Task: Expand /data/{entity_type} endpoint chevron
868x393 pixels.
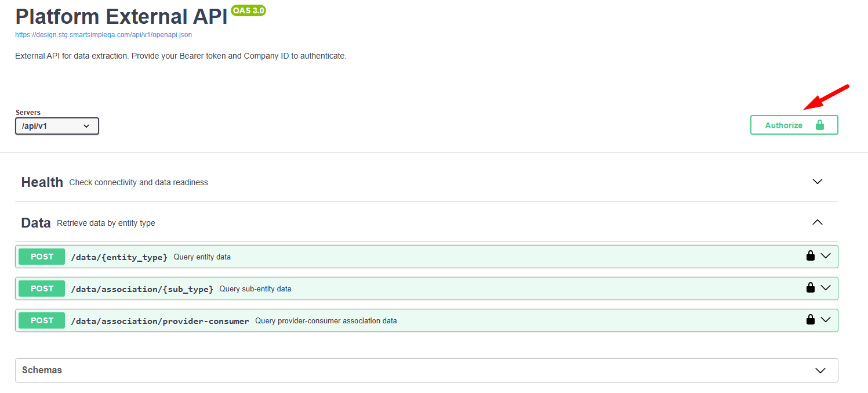Action: click(x=826, y=256)
